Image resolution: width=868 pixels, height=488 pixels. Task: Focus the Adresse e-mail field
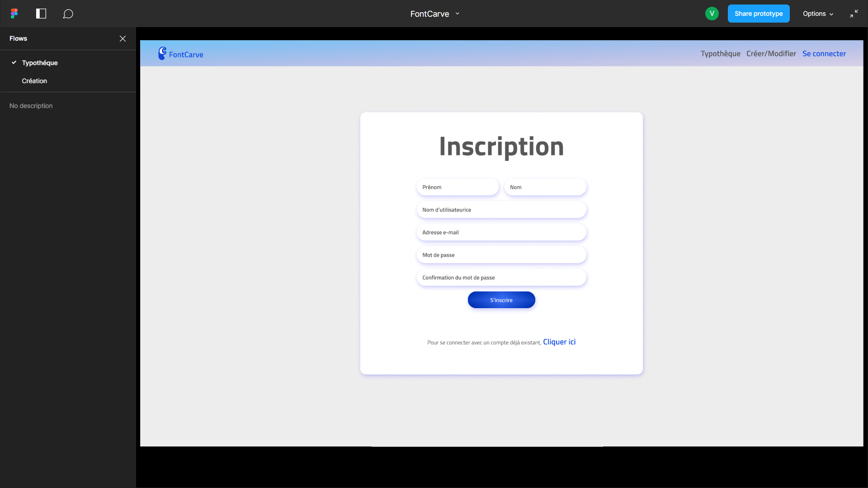point(501,232)
